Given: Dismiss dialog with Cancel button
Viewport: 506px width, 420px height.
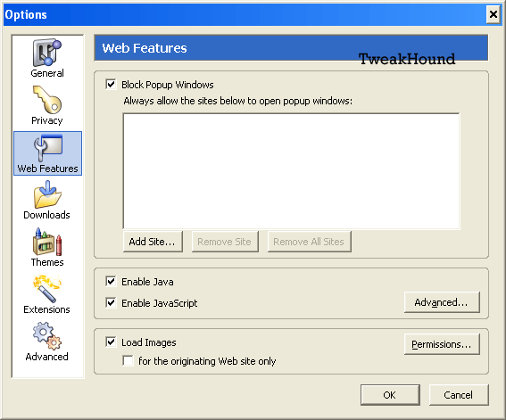Looking at the screenshot, I should click(x=459, y=395).
